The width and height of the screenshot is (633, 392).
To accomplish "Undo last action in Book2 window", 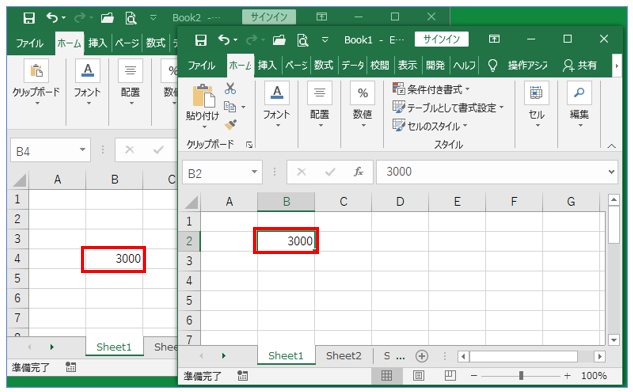I will click(x=52, y=17).
